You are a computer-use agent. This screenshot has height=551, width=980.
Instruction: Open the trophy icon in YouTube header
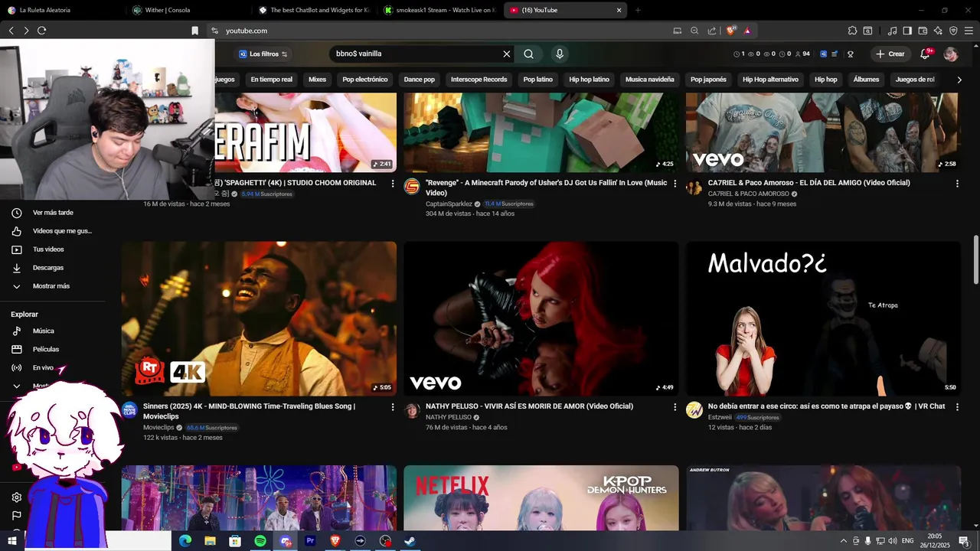pyautogui.click(x=851, y=54)
